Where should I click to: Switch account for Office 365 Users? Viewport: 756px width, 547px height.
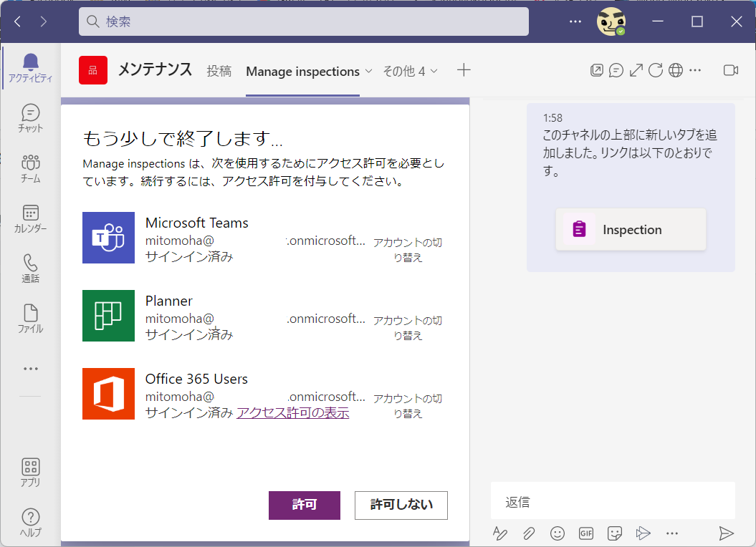click(408, 406)
